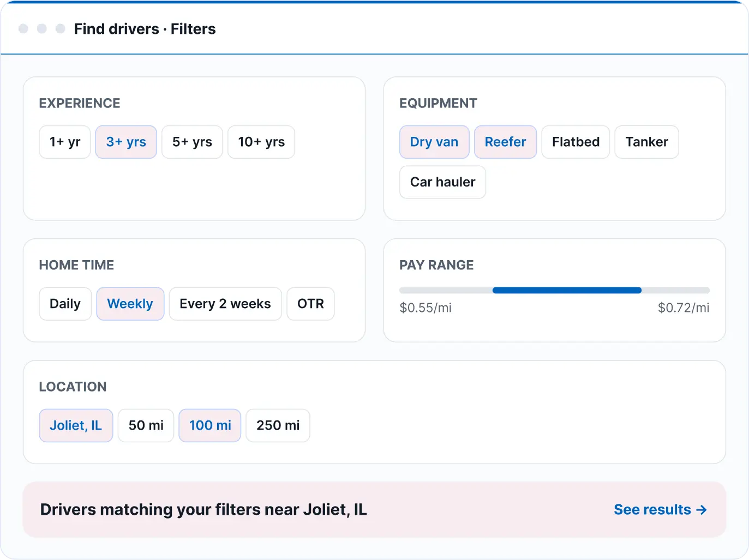Click 'Drivers matching your filters near Joliet, IL' text

(x=203, y=509)
